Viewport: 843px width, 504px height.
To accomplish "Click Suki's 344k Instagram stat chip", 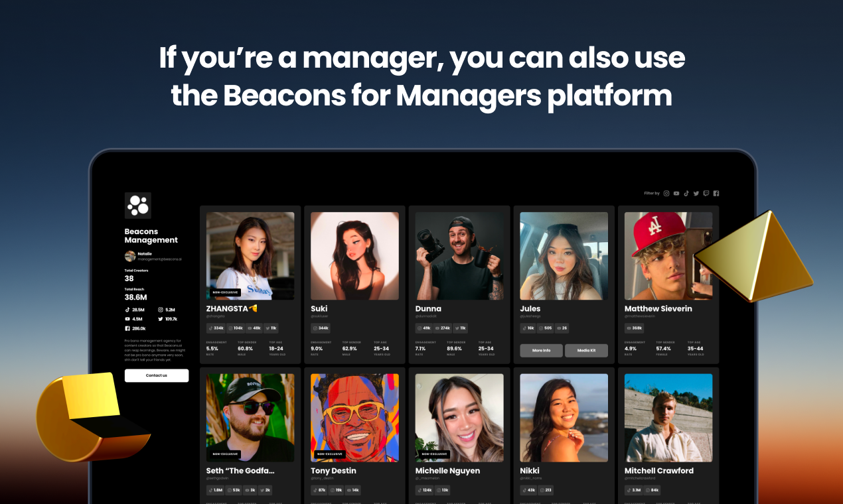I will tap(321, 328).
